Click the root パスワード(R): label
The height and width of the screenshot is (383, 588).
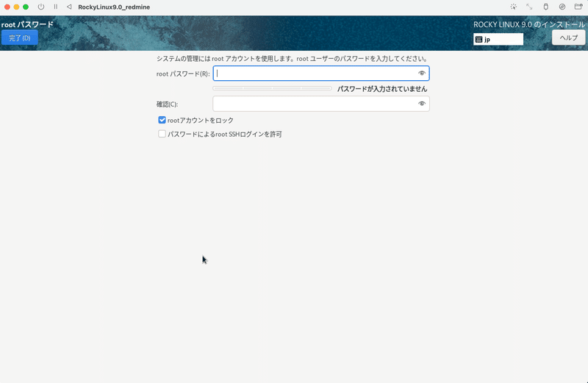pyautogui.click(x=183, y=74)
